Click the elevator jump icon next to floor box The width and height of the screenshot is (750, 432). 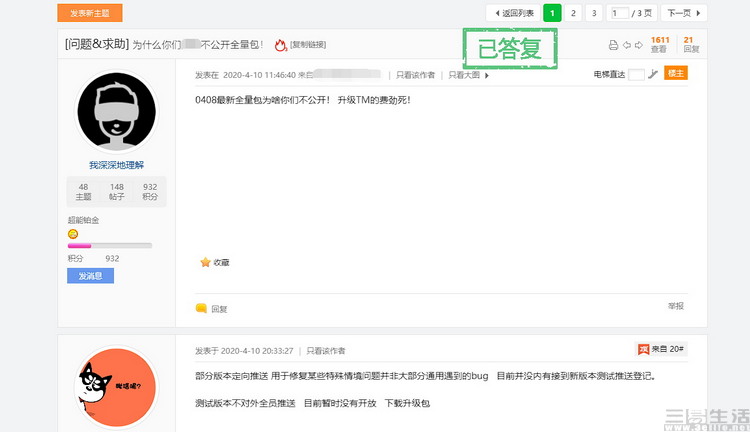[653, 74]
